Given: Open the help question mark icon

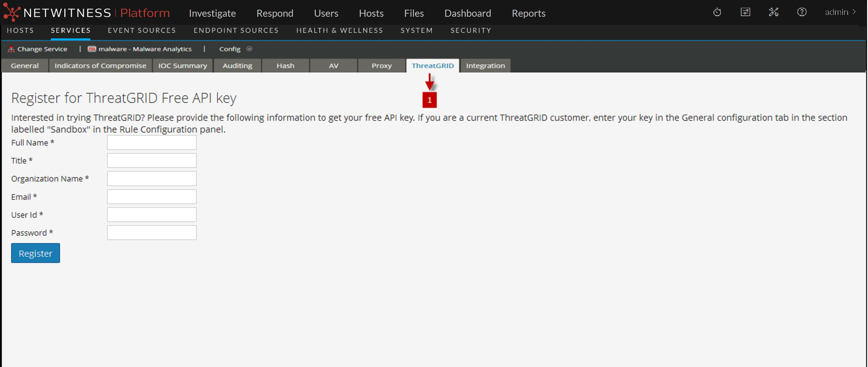Looking at the screenshot, I should (802, 12).
